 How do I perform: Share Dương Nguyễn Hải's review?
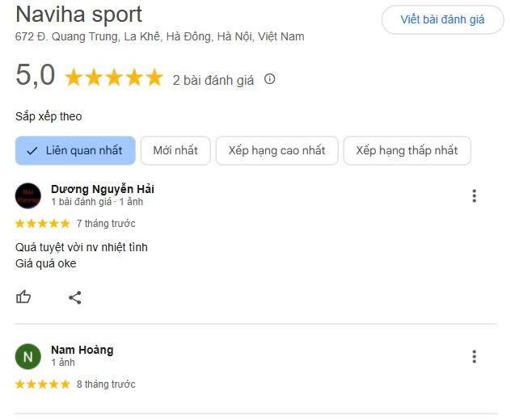click(75, 297)
